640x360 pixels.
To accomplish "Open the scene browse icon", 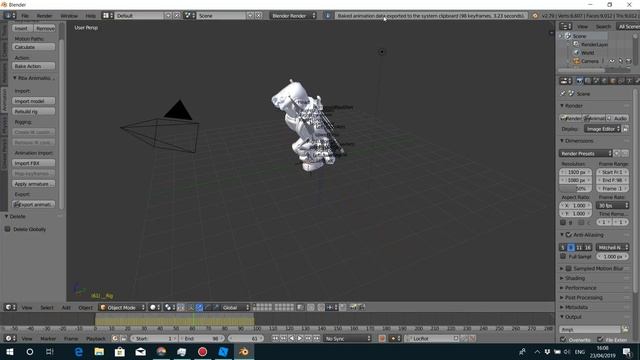I will [190, 16].
